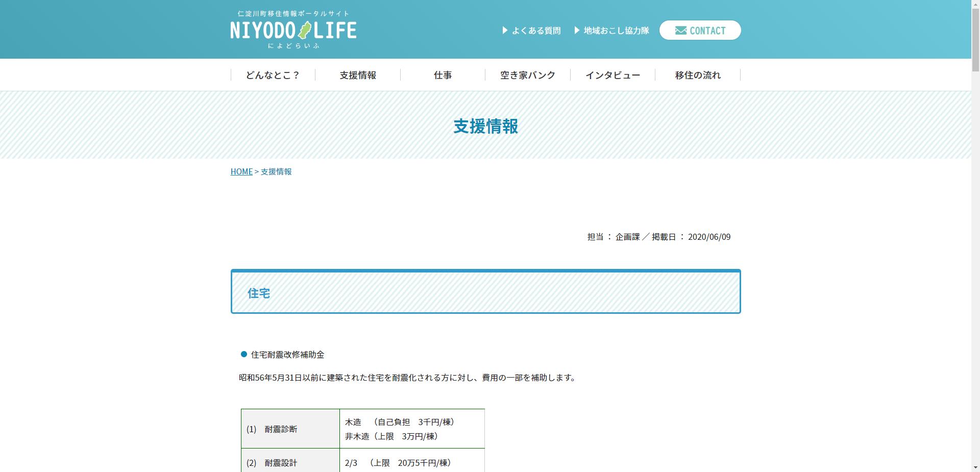The image size is (980, 472).
Task: Click the blue bullet beside 住宅耐震改修補助金
Action: coord(243,354)
